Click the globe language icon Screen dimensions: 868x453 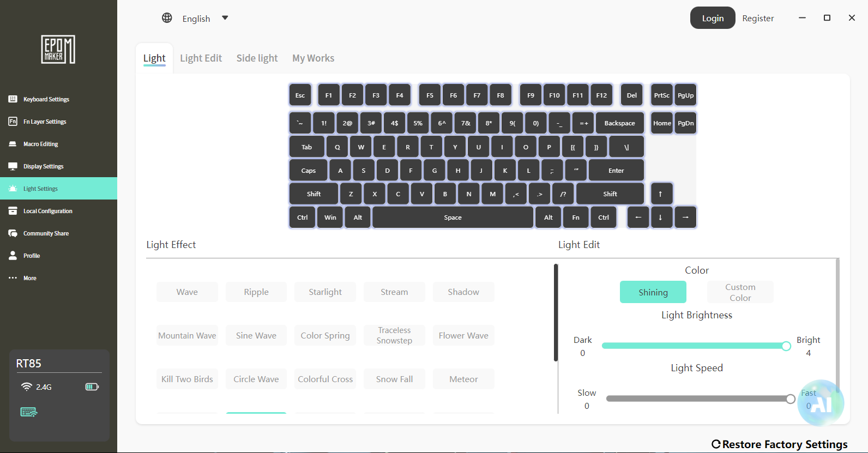pyautogui.click(x=167, y=18)
